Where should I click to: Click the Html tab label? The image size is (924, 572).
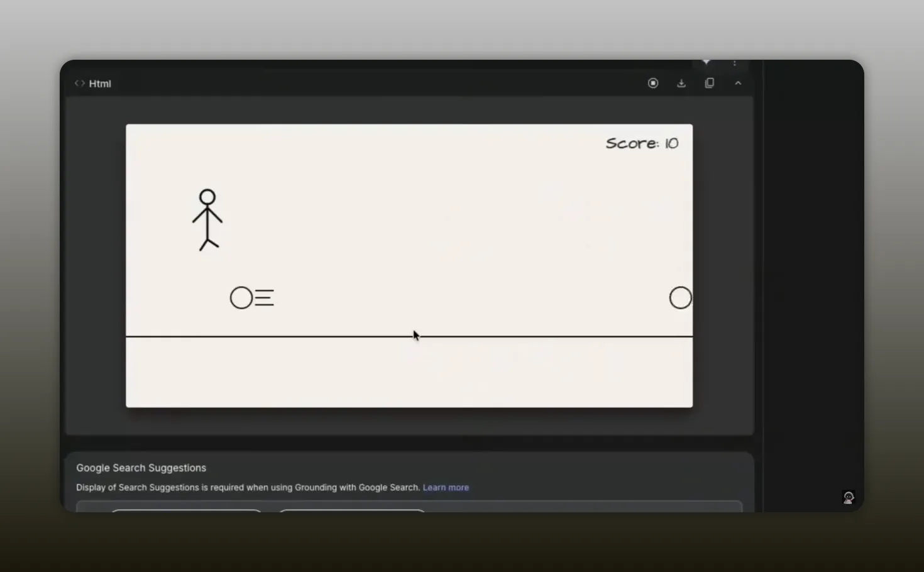(100, 83)
